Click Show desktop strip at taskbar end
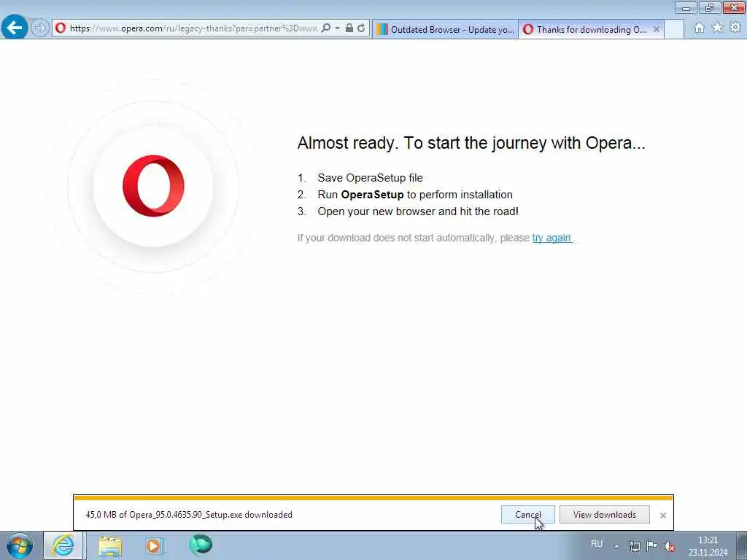Screen dimensions: 747x560 coord(742,545)
